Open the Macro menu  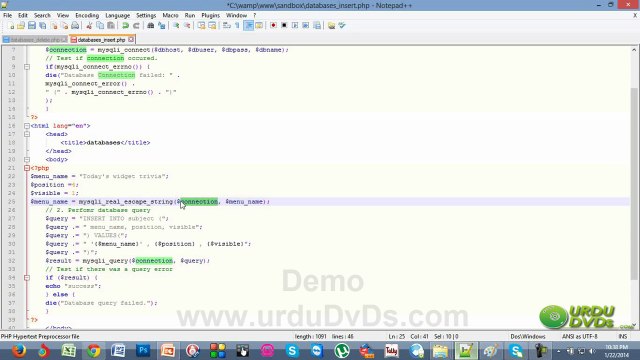170,16
